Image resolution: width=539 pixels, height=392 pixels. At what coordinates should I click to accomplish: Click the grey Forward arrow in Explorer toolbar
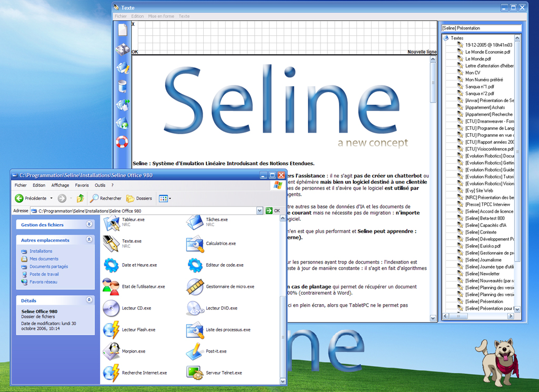coord(62,198)
